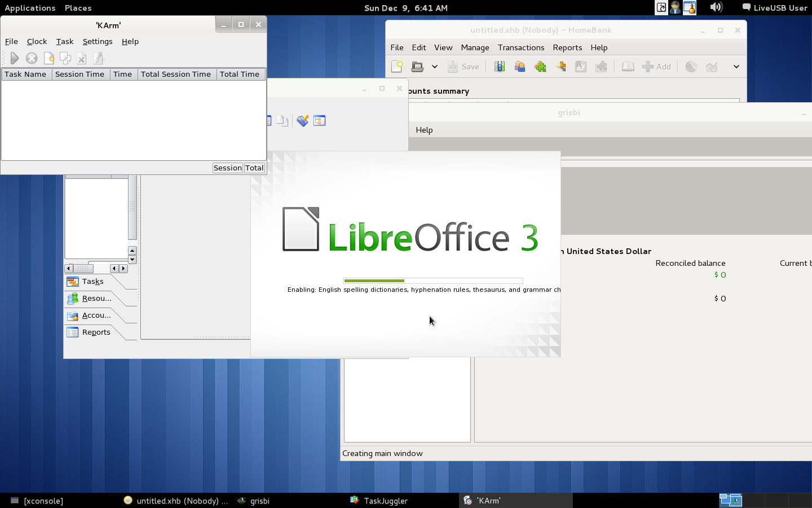Open the File menu in HomeBank
The image size is (812, 508).
(x=397, y=48)
